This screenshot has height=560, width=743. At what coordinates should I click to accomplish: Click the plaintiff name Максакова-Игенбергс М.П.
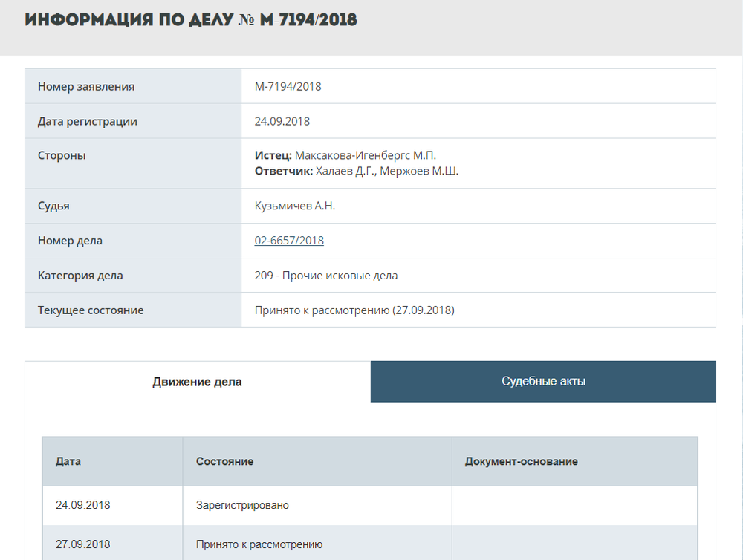(x=366, y=155)
